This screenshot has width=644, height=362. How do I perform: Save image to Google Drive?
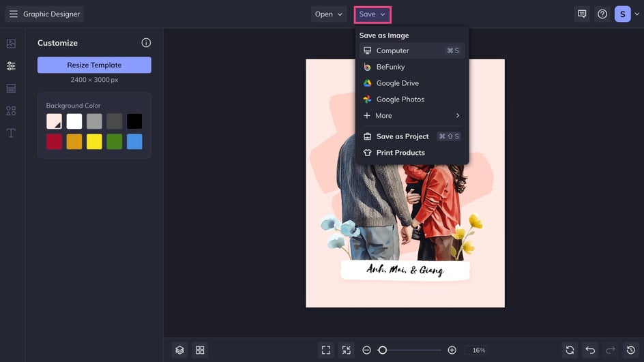(411, 83)
